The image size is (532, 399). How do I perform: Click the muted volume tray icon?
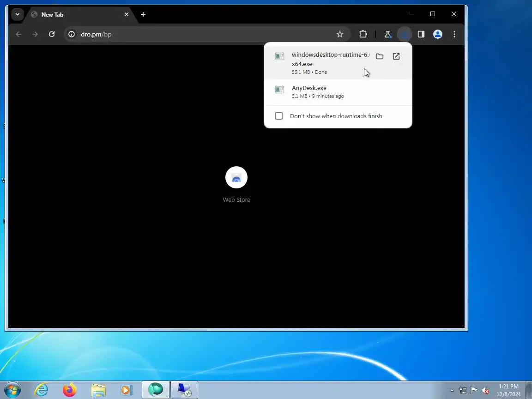[486, 390]
